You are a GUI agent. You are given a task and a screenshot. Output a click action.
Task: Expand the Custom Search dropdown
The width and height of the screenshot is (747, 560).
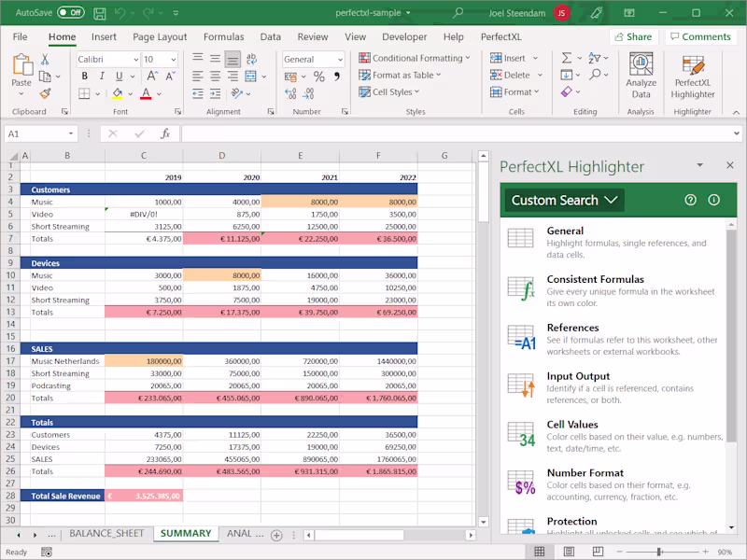565,200
